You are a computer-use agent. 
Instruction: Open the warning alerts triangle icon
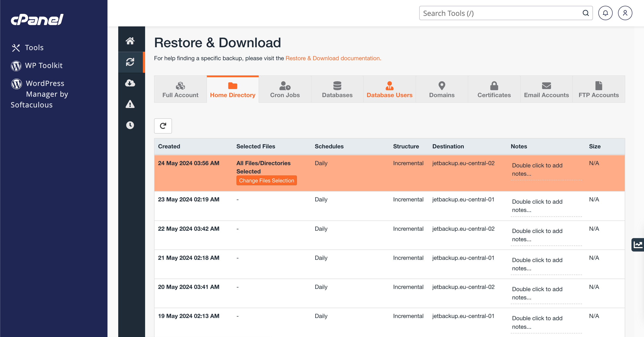130,104
